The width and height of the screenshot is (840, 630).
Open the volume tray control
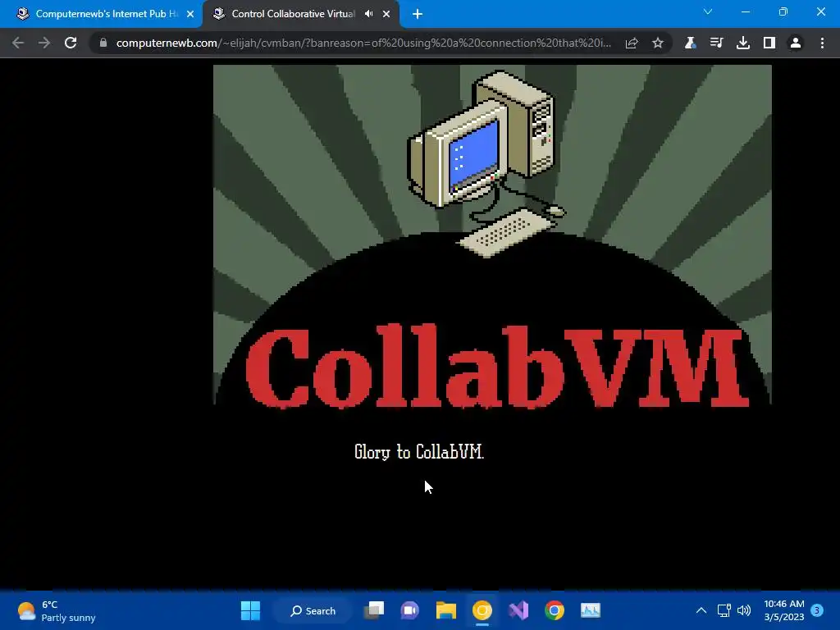click(x=744, y=610)
